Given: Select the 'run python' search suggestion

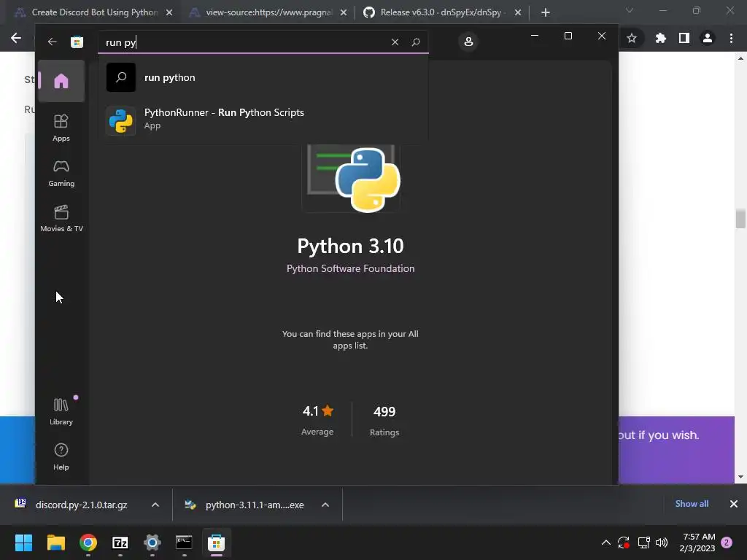Looking at the screenshot, I should [x=263, y=77].
